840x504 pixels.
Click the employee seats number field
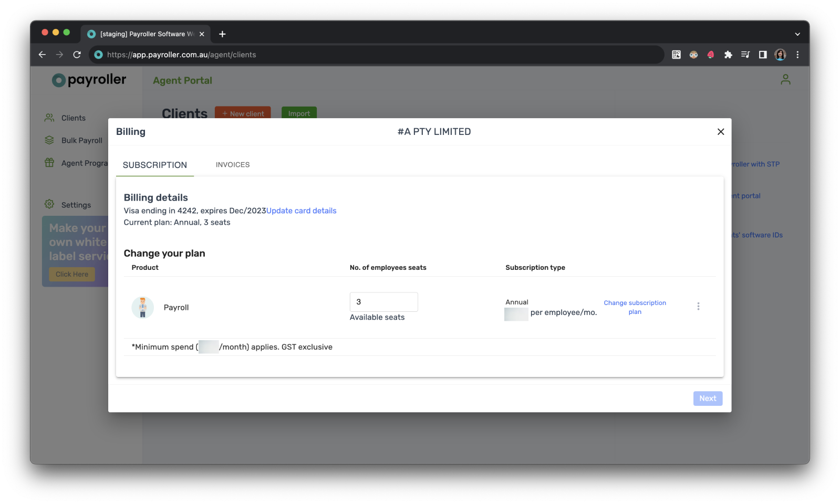(x=383, y=302)
